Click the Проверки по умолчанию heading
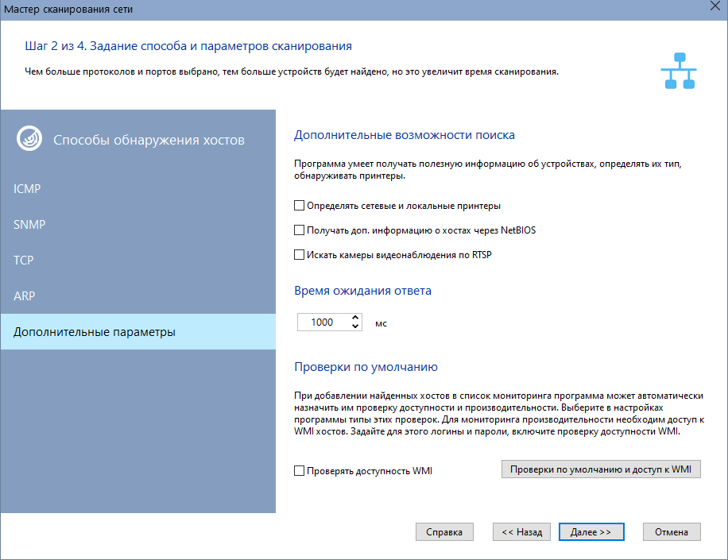728x560 pixels. (x=366, y=367)
